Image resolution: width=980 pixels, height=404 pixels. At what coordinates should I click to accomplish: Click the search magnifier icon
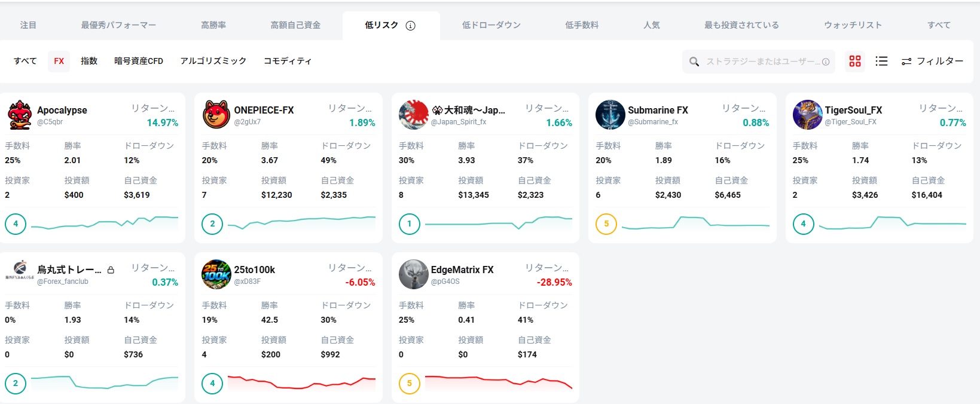point(694,62)
